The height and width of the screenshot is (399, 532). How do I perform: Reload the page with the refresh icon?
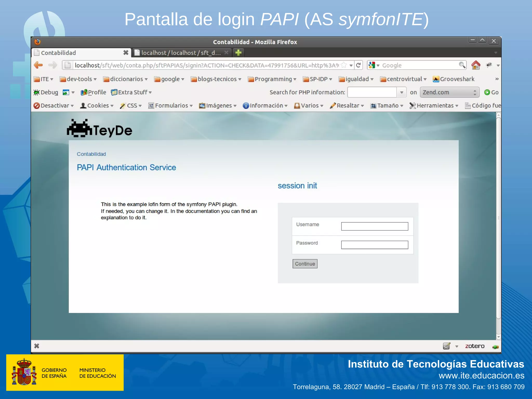click(358, 65)
